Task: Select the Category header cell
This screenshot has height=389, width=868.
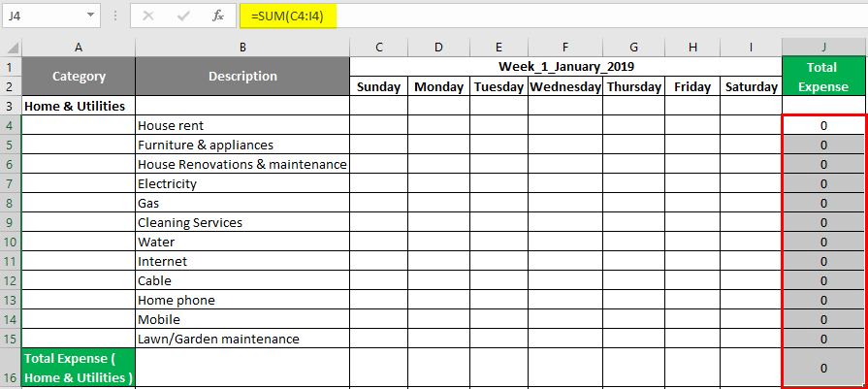Action: pos(79,77)
